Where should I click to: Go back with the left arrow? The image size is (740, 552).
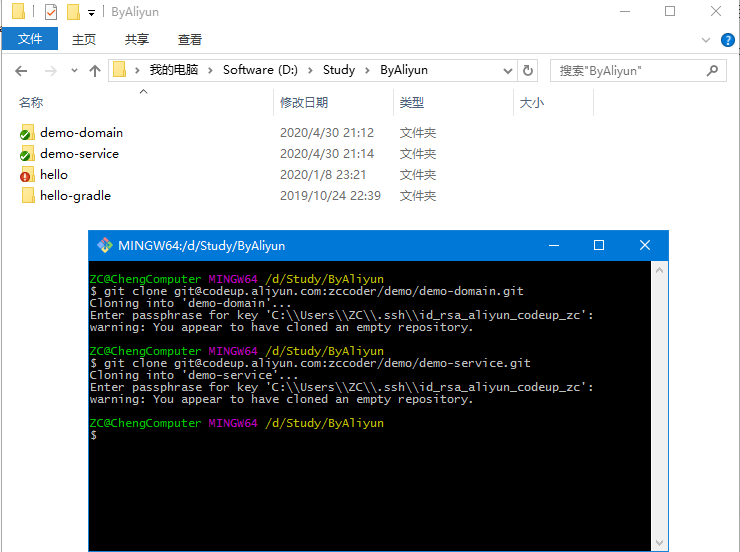[21, 71]
